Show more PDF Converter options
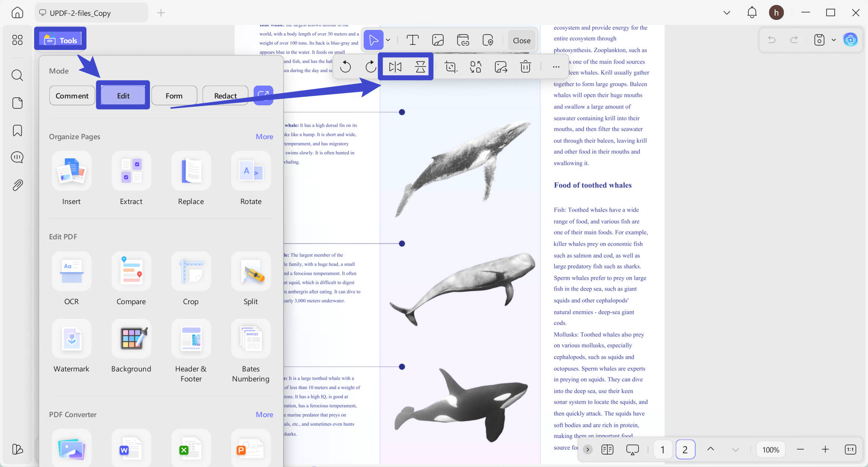This screenshot has height=467, width=868. click(264, 415)
